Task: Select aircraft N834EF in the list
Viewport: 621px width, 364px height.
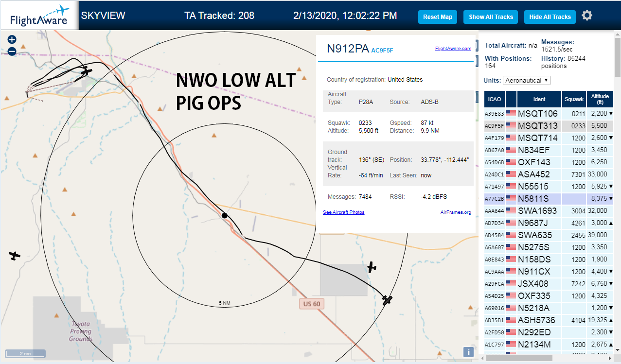Action: point(549,150)
